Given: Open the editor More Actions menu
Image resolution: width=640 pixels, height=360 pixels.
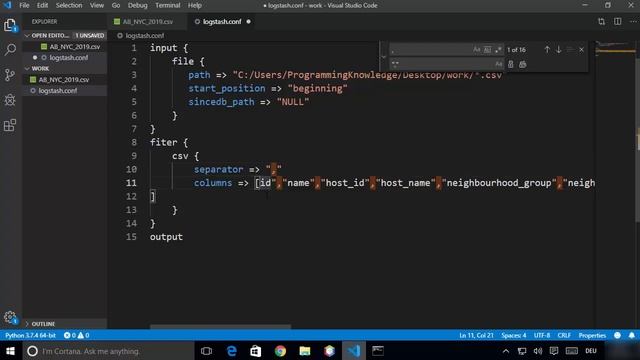Looking at the screenshot, I should pyautogui.click(x=633, y=21).
